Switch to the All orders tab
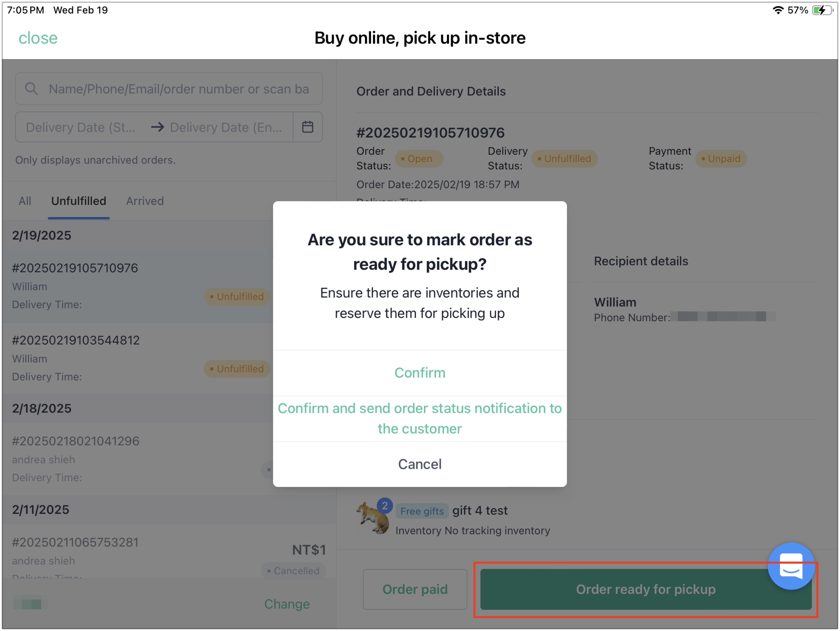This screenshot has width=840, height=631. tap(25, 201)
